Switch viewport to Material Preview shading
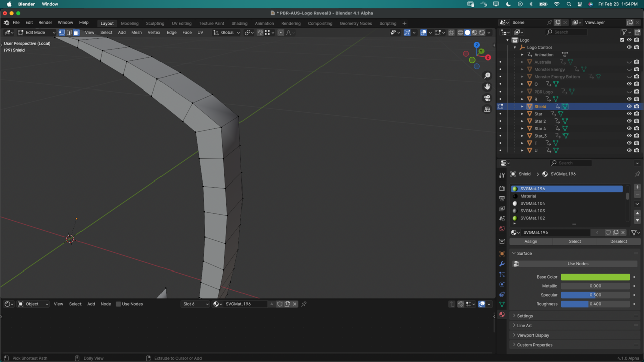The height and width of the screenshot is (362, 644). click(x=475, y=32)
